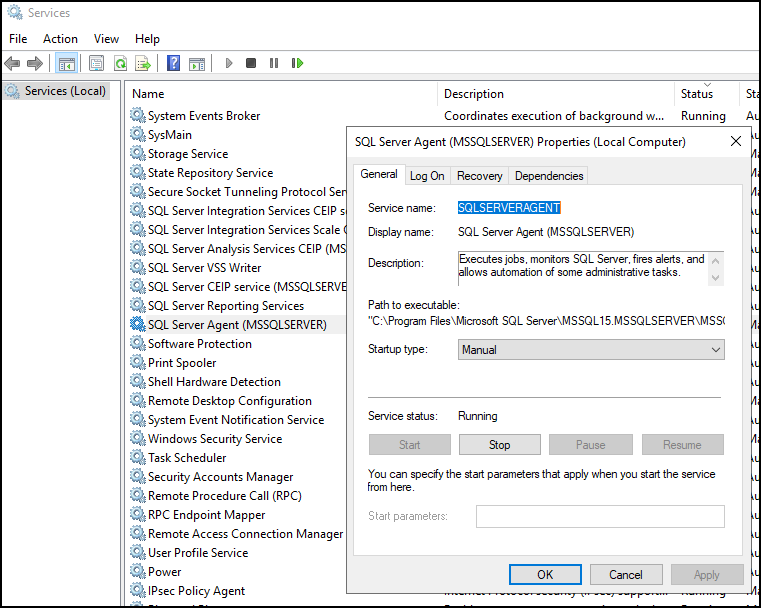Click the SQLSERVERAGENT service name field
This screenshot has height=608, width=761.
tap(509, 208)
